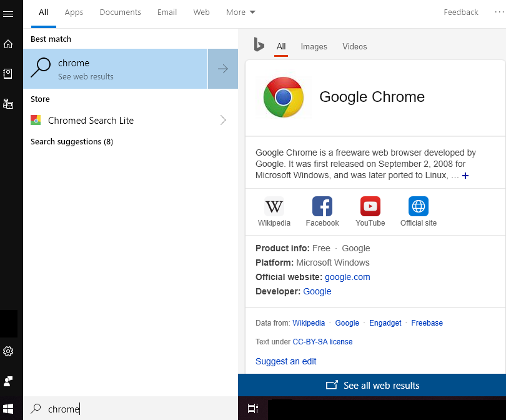506x420 pixels.
Task: Switch to the Documents filter tab
Action: [x=120, y=12]
